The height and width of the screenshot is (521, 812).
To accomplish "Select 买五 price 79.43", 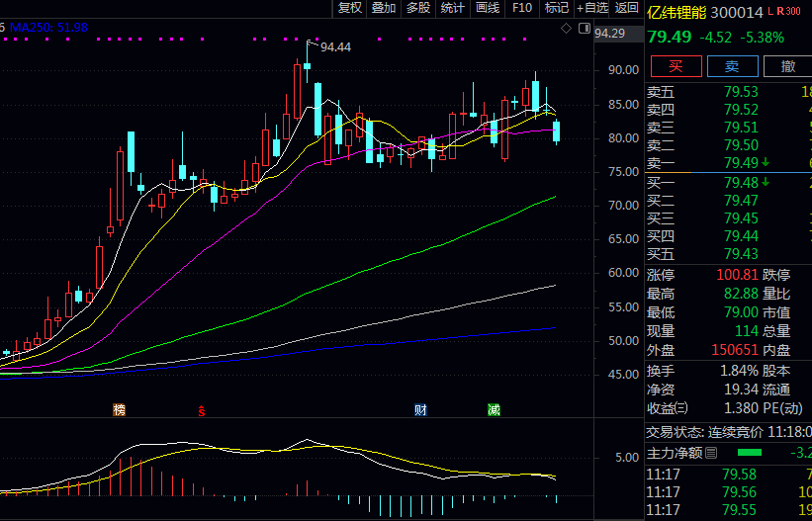I will 741,253.
